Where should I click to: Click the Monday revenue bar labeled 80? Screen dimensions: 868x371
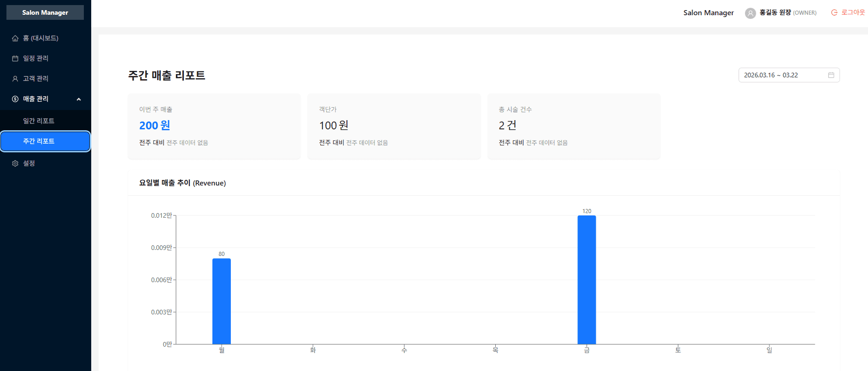222,301
